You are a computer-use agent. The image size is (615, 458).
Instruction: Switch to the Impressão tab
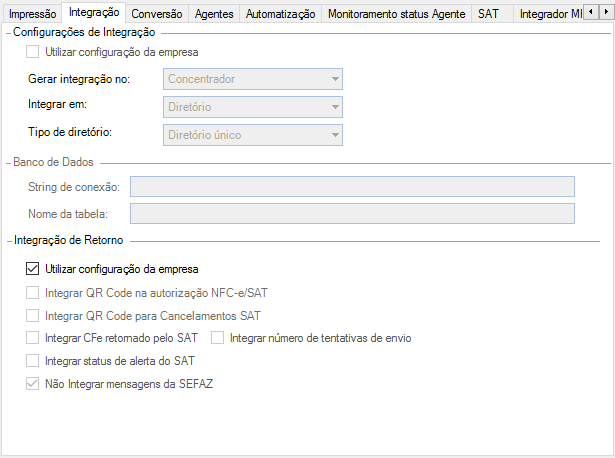32,14
